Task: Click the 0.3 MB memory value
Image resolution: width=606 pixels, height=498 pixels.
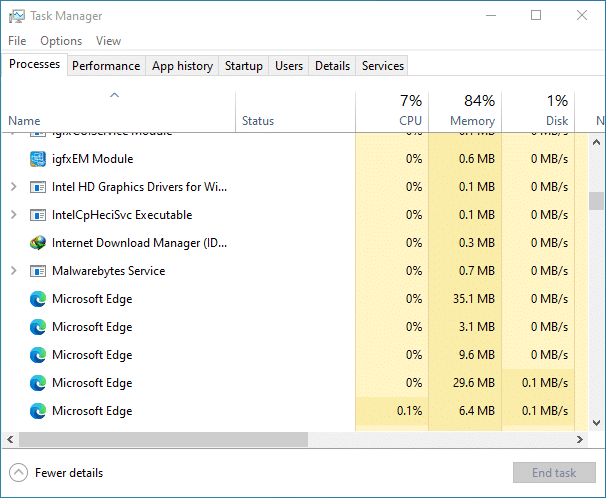Action: point(477,243)
